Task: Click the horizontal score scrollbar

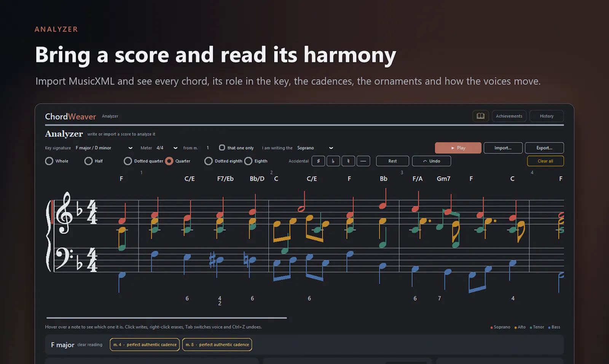Action: pos(167,318)
